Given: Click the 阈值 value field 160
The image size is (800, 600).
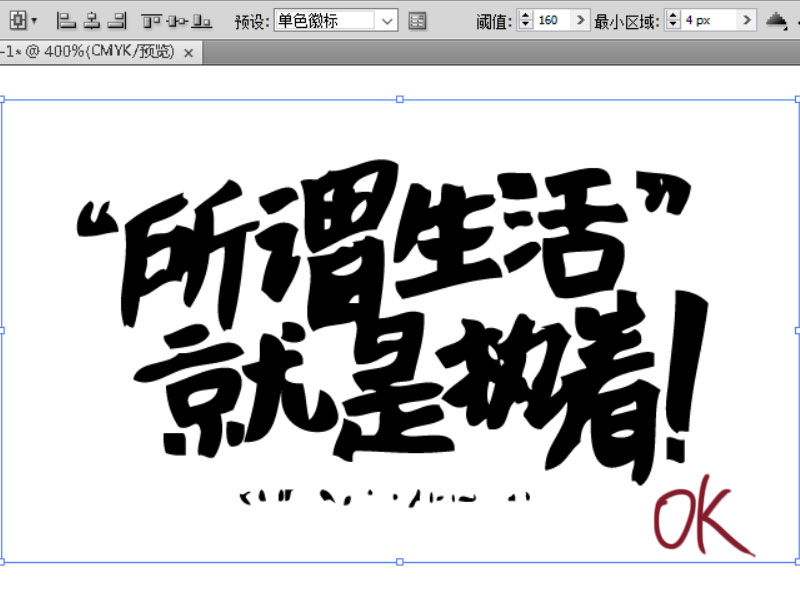Looking at the screenshot, I should tap(552, 20).
